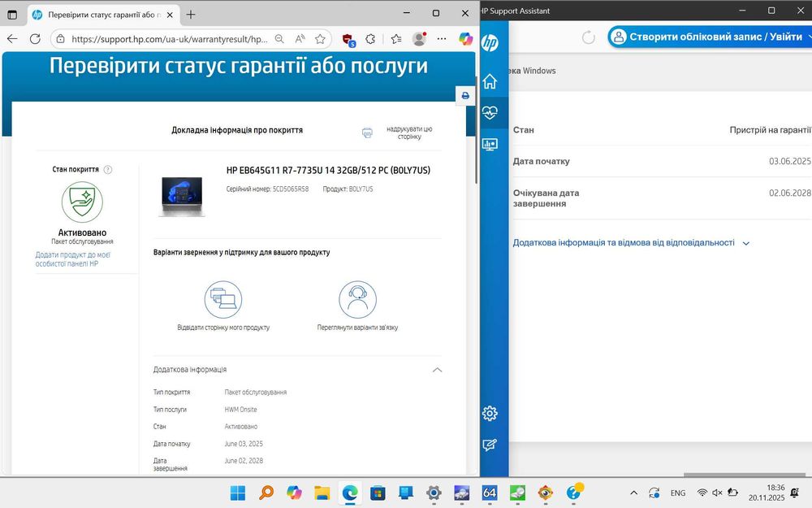Refresh the HP warranty page
This screenshot has height=508, width=812.
click(35, 39)
